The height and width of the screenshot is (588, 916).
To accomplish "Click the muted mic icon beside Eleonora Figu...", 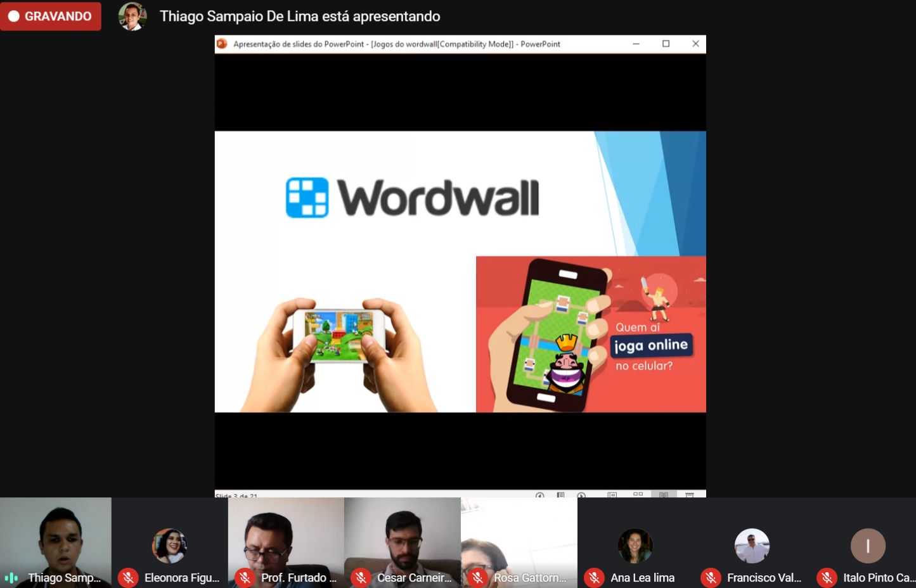I will point(128,578).
